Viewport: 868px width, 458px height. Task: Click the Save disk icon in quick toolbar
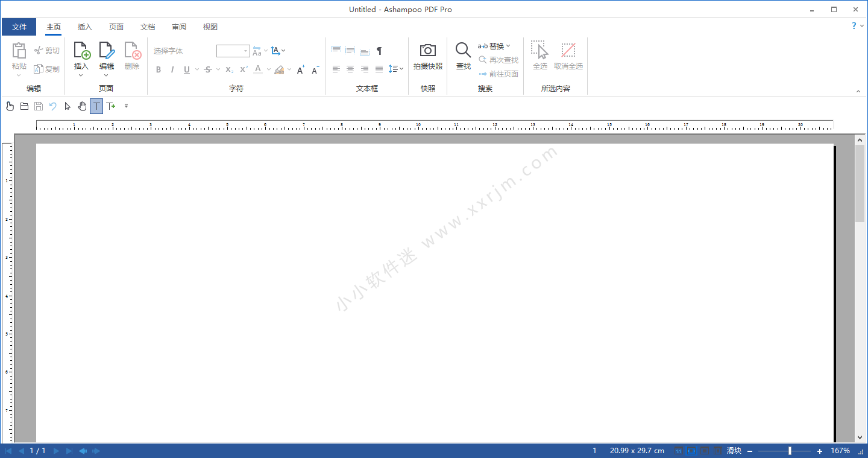pyautogui.click(x=39, y=106)
